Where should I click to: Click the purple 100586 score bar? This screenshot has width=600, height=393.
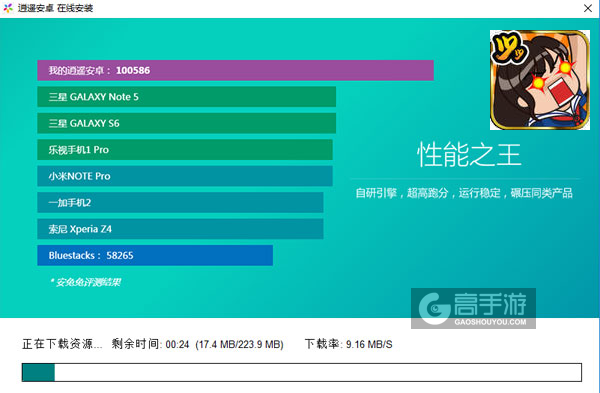(x=235, y=70)
